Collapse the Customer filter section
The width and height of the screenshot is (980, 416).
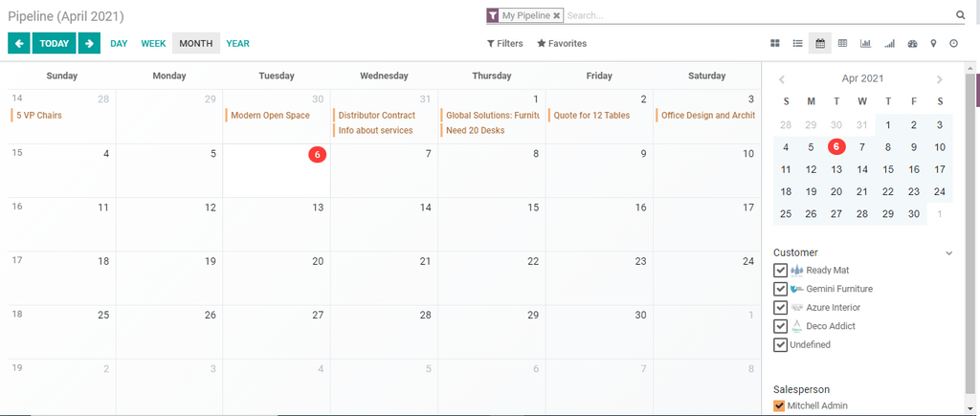tap(948, 253)
